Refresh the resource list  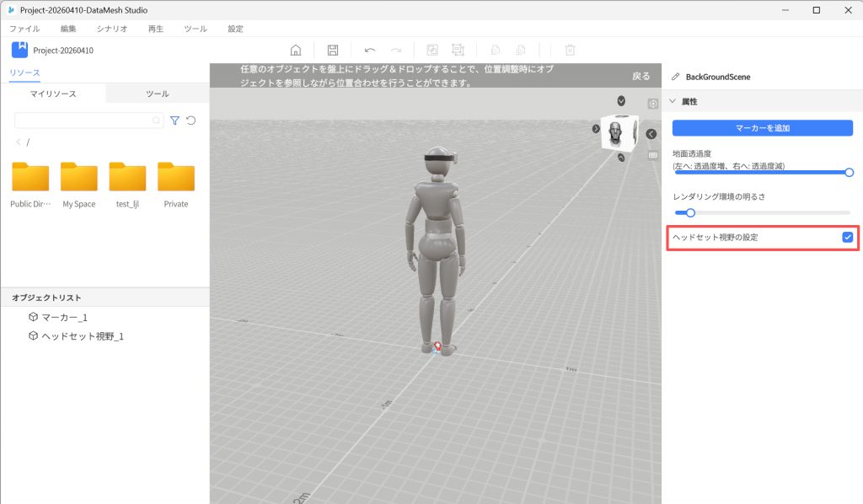191,121
